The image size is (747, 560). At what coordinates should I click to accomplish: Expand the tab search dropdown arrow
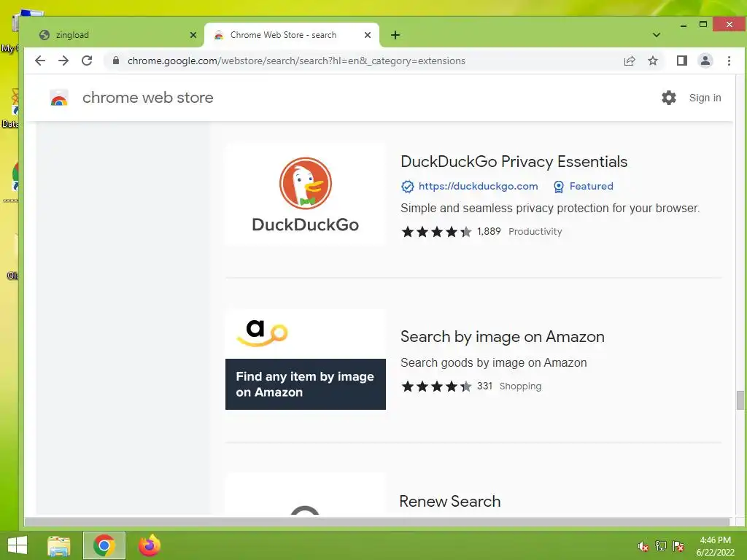657,35
